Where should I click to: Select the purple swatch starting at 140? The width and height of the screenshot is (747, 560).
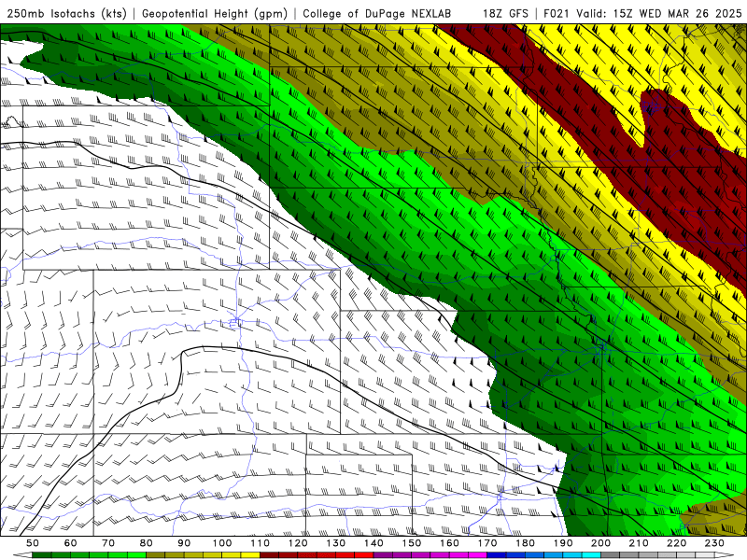(x=383, y=555)
